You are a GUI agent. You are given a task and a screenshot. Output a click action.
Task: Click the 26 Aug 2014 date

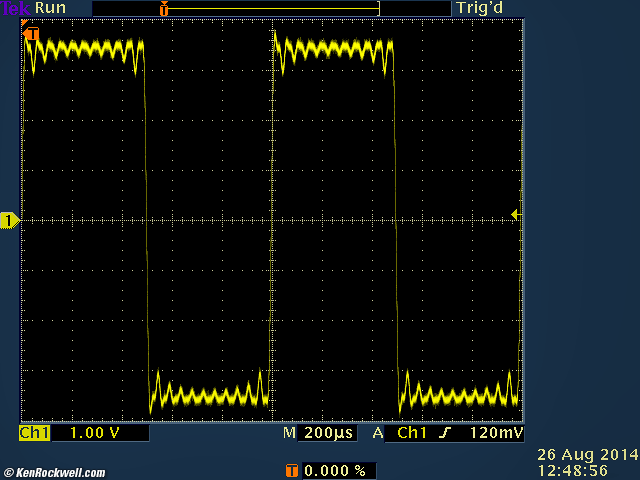point(588,454)
